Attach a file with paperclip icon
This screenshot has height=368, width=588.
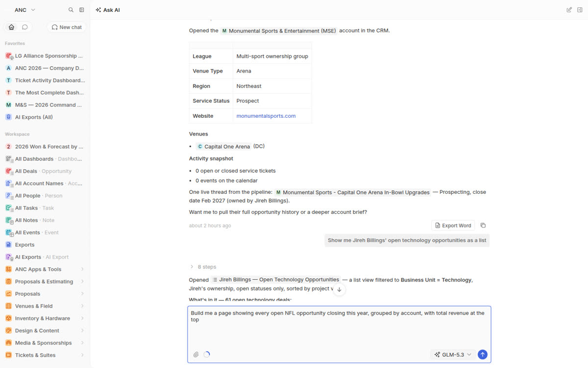196,354
